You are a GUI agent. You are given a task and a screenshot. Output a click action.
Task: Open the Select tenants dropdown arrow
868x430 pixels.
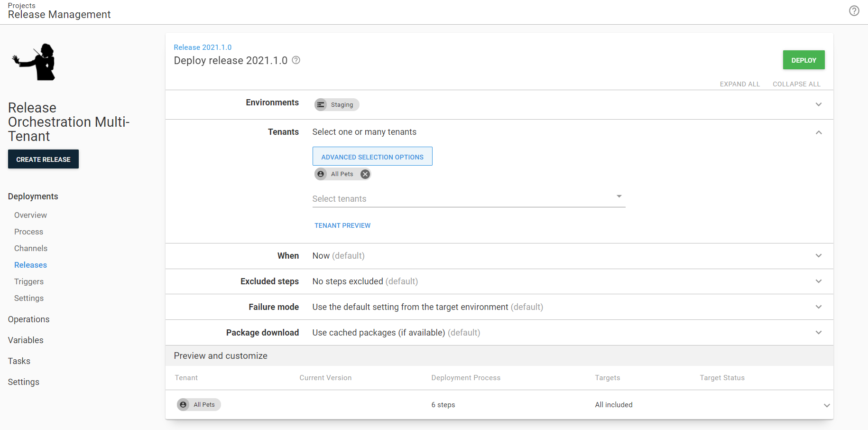(x=619, y=196)
